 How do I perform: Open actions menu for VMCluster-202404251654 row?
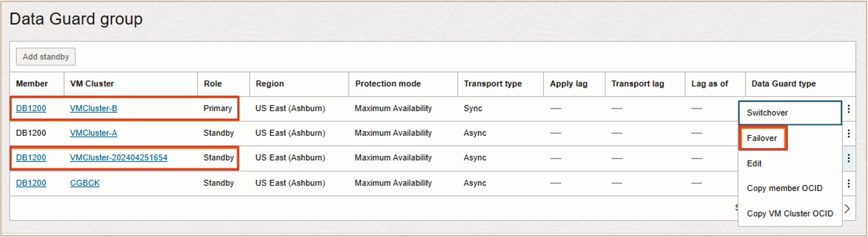click(848, 158)
